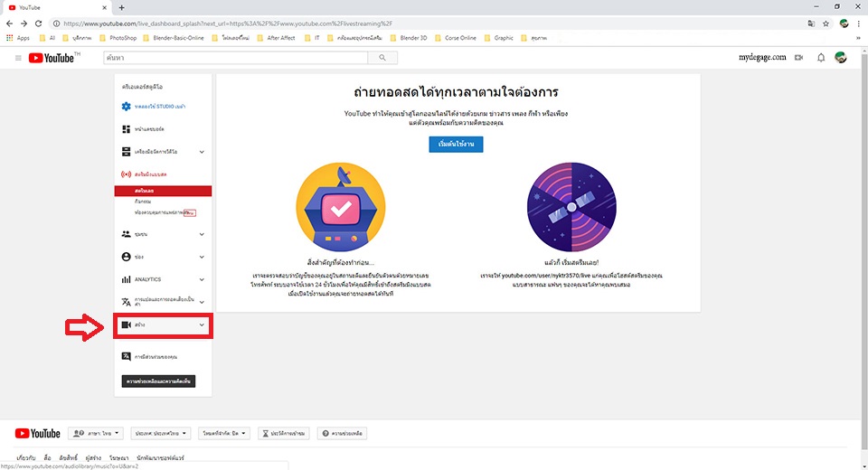
Task: Click the contributions icon in sidebar
Action: (127, 356)
